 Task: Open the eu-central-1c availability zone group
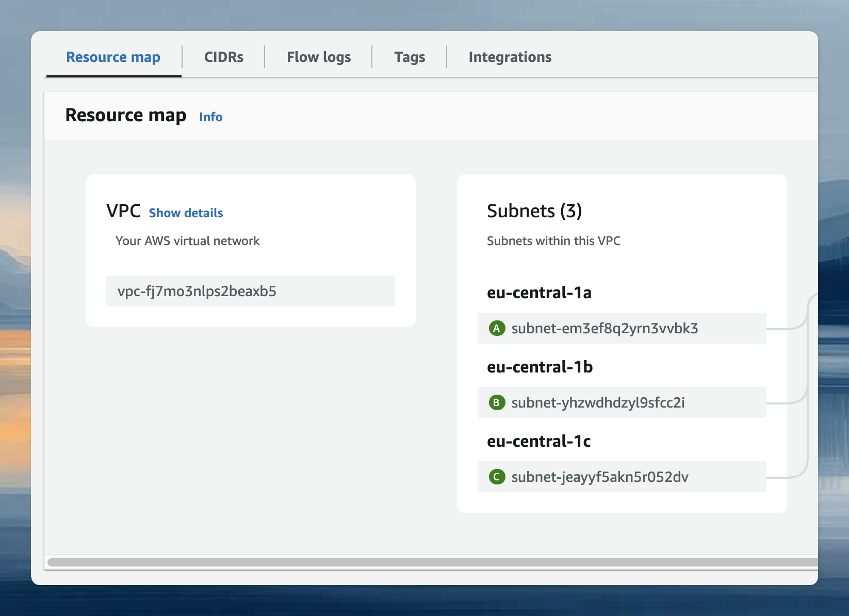tap(538, 441)
